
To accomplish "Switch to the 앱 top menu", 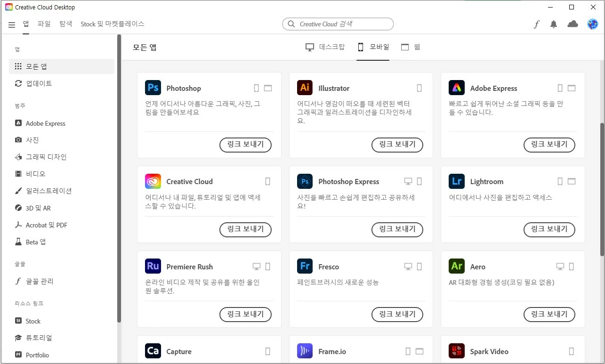I will point(26,24).
